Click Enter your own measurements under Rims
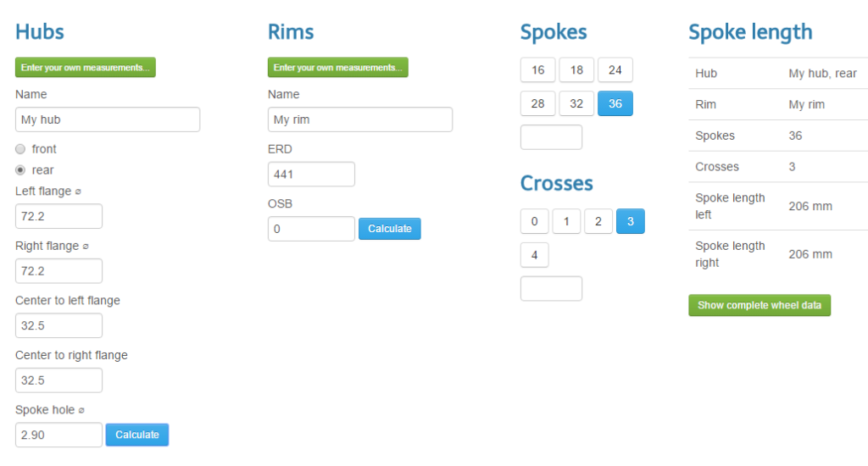Viewport: 868px width, 466px height. (337, 68)
